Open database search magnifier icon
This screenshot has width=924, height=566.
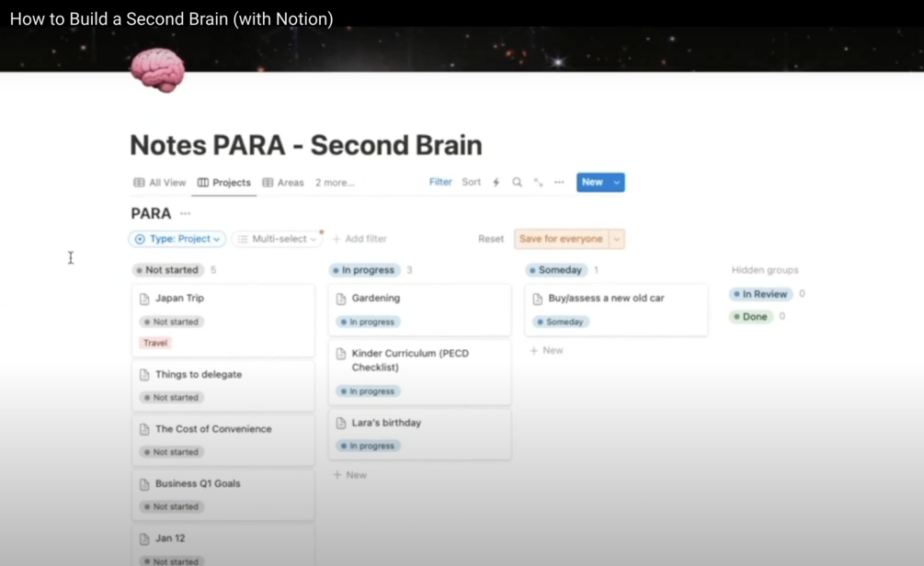pyautogui.click(x=517, y=183)
